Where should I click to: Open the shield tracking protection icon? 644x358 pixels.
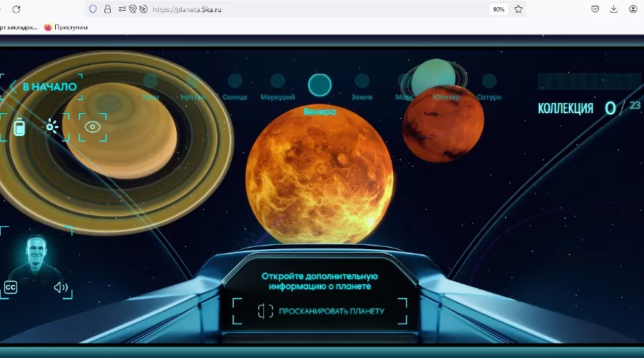[x=93, y=9]
